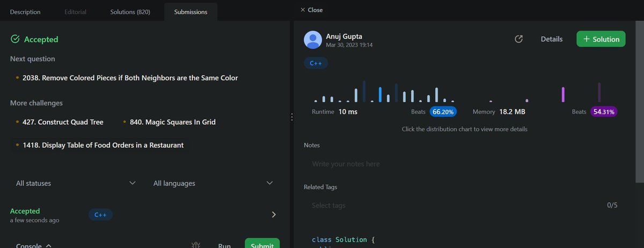
Task: Click the Run button
Action: (224, 245)
